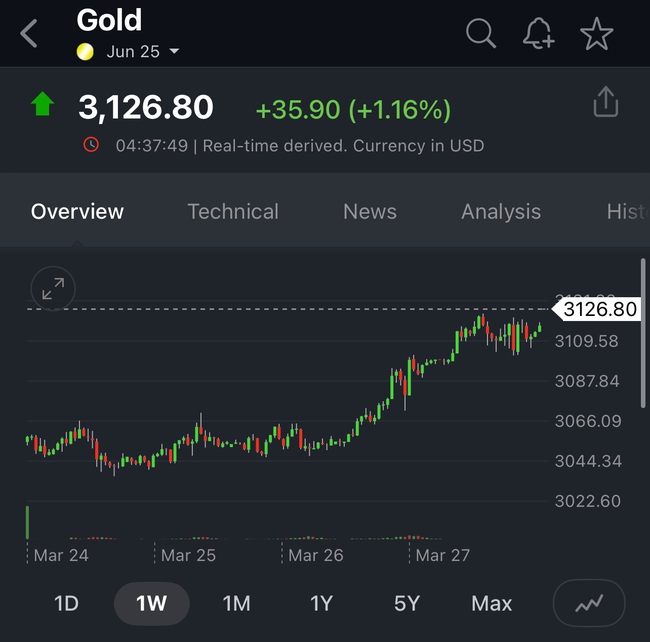Go to the Analysis tab

tap(501, 212)
